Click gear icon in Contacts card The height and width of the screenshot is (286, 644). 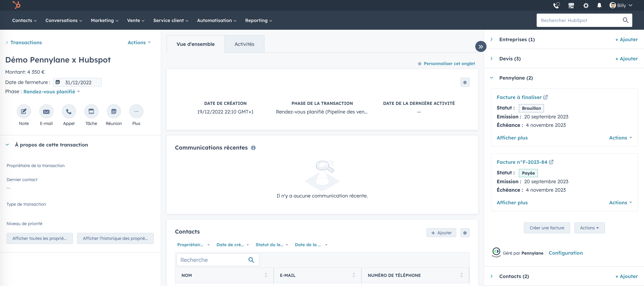(465, 233)
